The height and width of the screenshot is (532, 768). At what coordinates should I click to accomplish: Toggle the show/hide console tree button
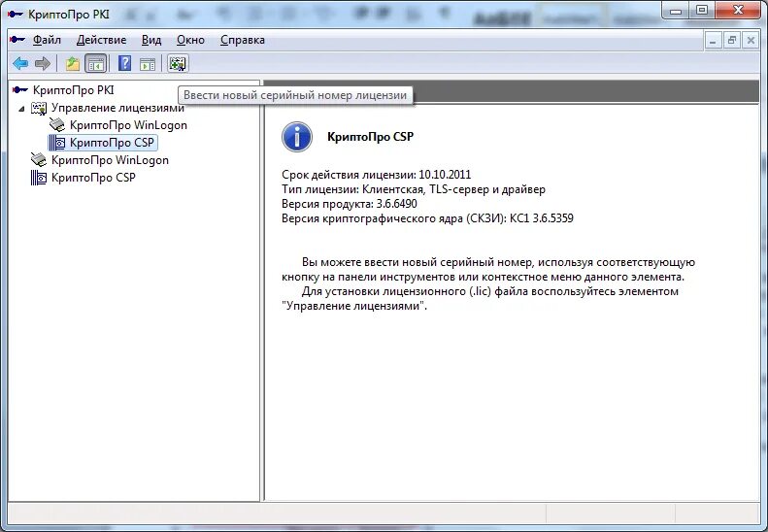95,63
